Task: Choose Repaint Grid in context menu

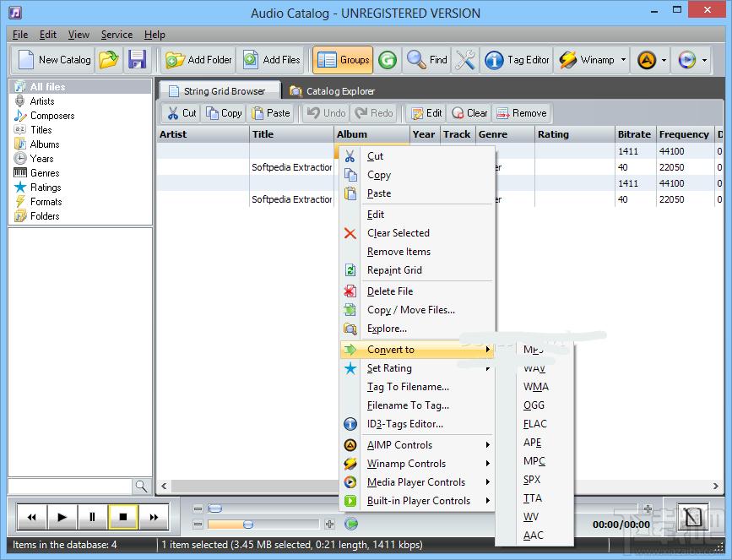Action: point(417,270)
